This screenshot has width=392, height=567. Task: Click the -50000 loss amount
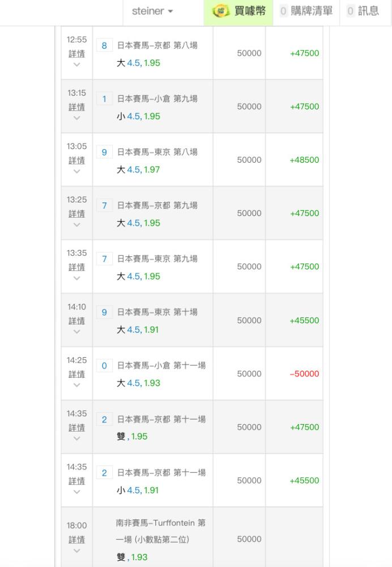pos(305,374)
